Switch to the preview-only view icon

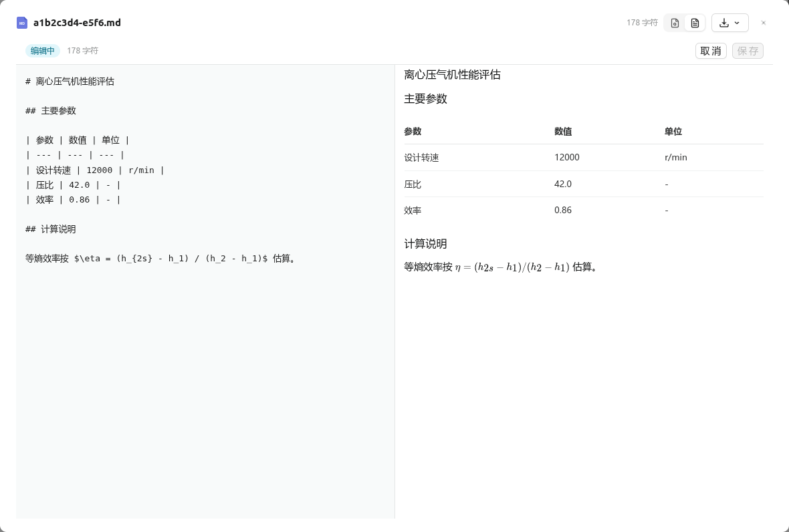pos(675,23)
